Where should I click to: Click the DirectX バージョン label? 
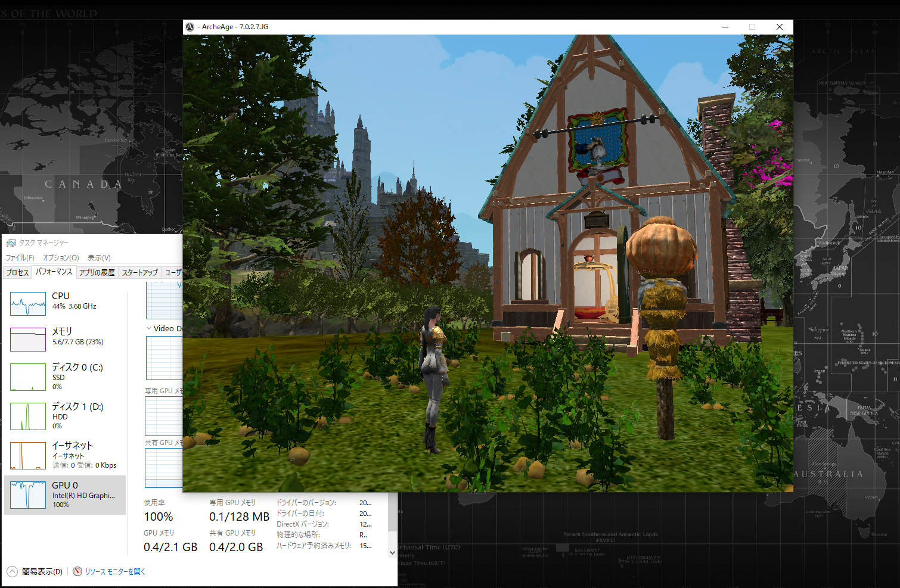click(303, 524)
